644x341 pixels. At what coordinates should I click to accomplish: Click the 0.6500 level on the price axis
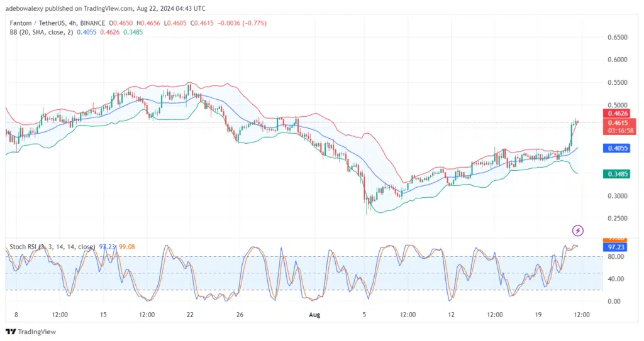coord(616,38)
